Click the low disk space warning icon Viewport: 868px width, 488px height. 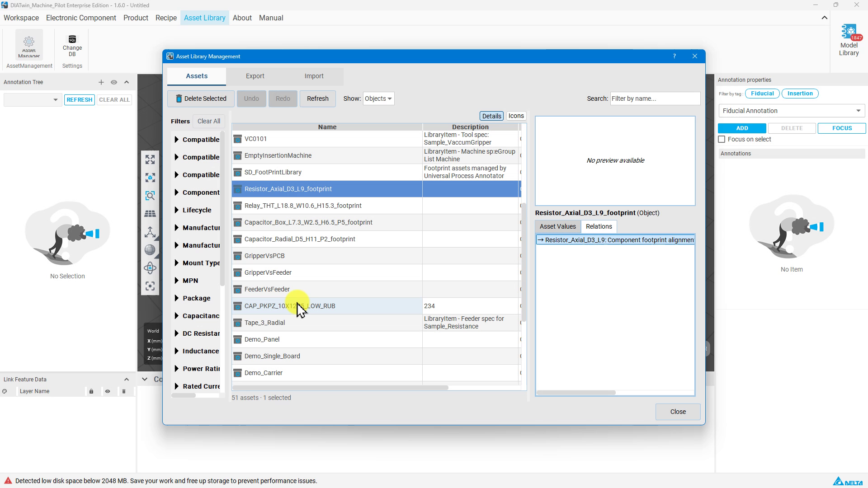pyautogui.click(x=8, y=481)
